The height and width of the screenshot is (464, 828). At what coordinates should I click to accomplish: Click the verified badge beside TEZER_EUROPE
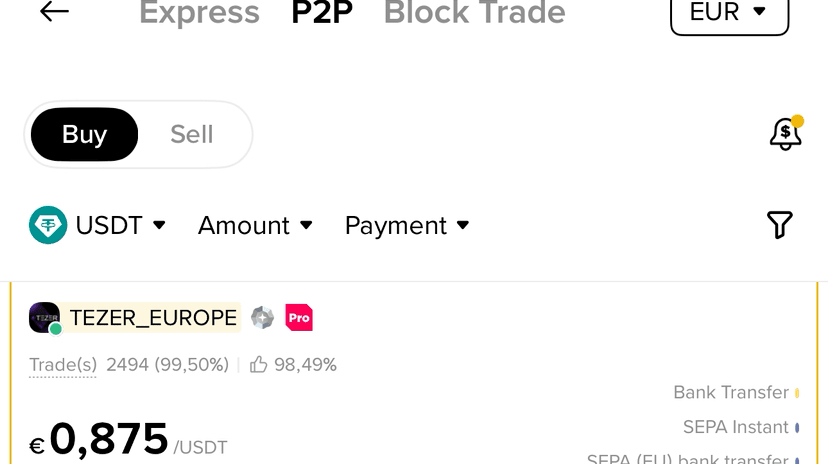262,318
